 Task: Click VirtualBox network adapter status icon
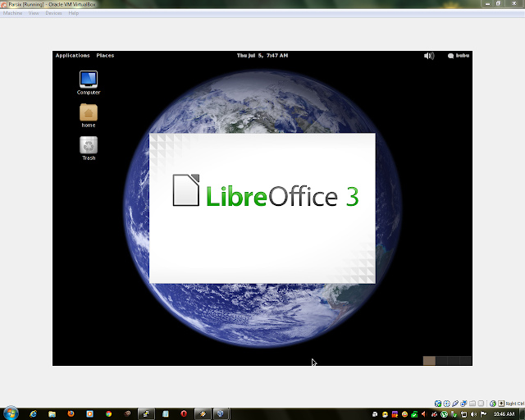coord(463,404)
